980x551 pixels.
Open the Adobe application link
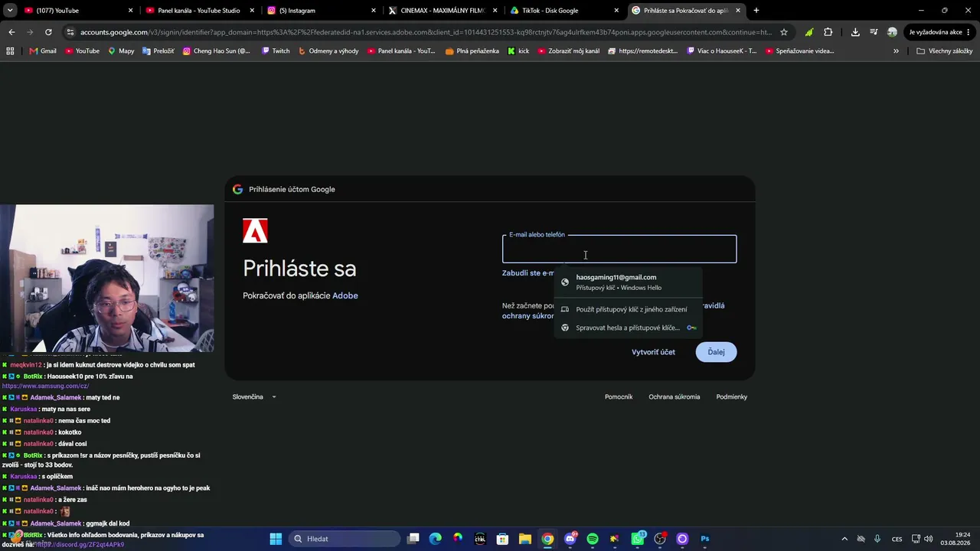click(345, 296)
